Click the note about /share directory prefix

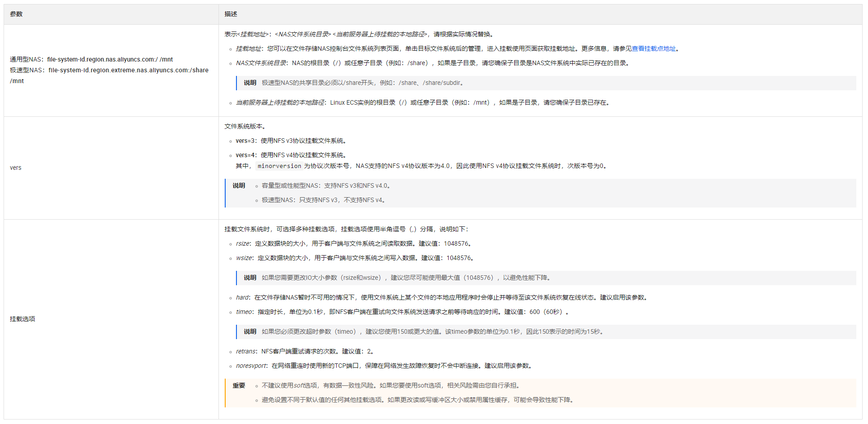[x=363, y=83]
